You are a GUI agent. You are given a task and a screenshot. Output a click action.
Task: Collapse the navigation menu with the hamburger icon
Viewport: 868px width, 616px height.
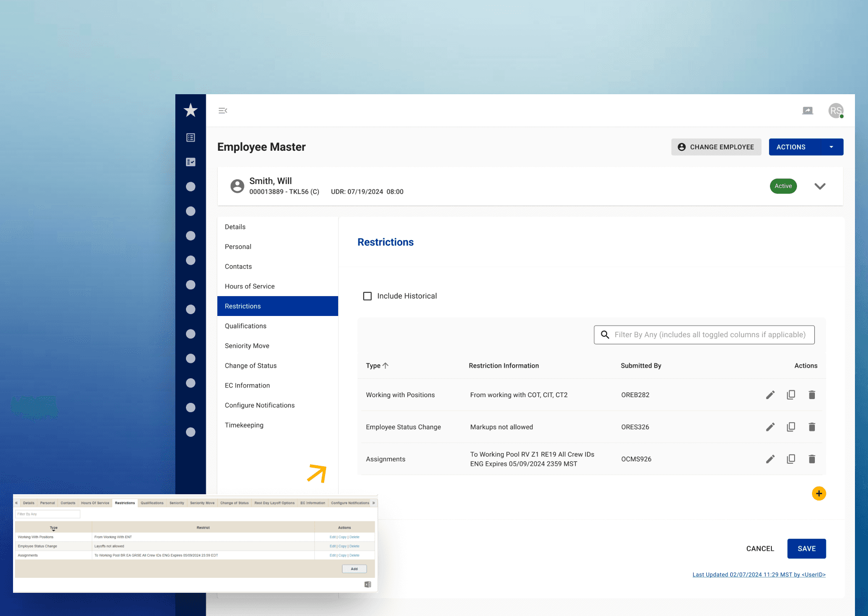pyautogui.click(x=223, y=111)
